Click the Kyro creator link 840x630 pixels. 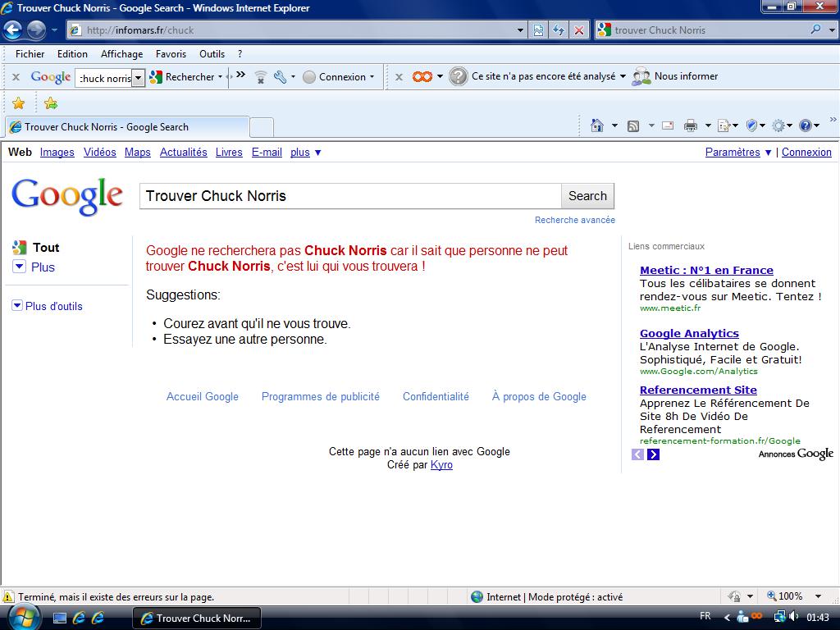pos(441,464)
